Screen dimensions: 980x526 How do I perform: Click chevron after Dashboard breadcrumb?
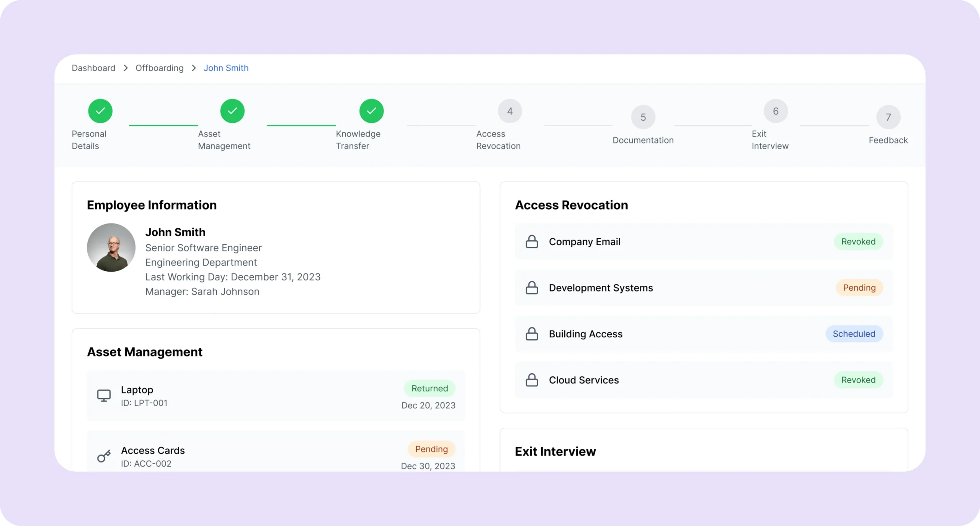point(126,68)
